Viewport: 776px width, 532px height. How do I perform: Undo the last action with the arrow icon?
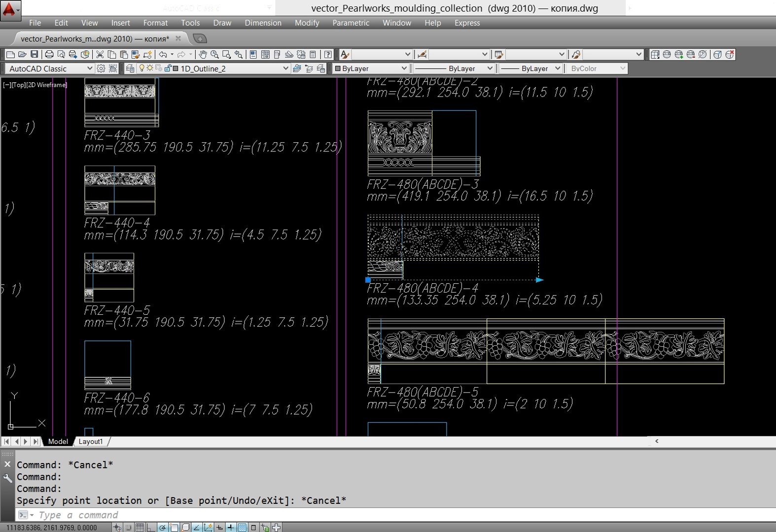point(163,54)
